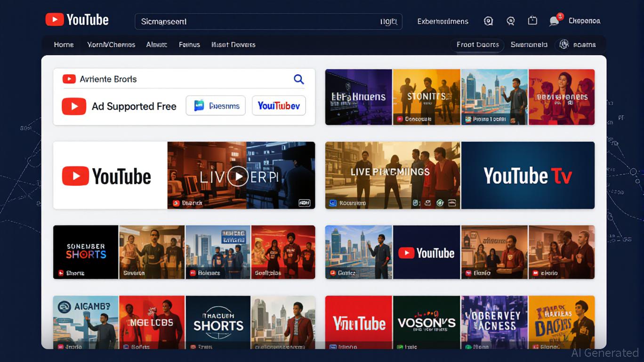Image resolution: width=644 pixels, height=362 pixels.
Task: Open the red thumbnail in top right corner
Action: pos(562,97)
